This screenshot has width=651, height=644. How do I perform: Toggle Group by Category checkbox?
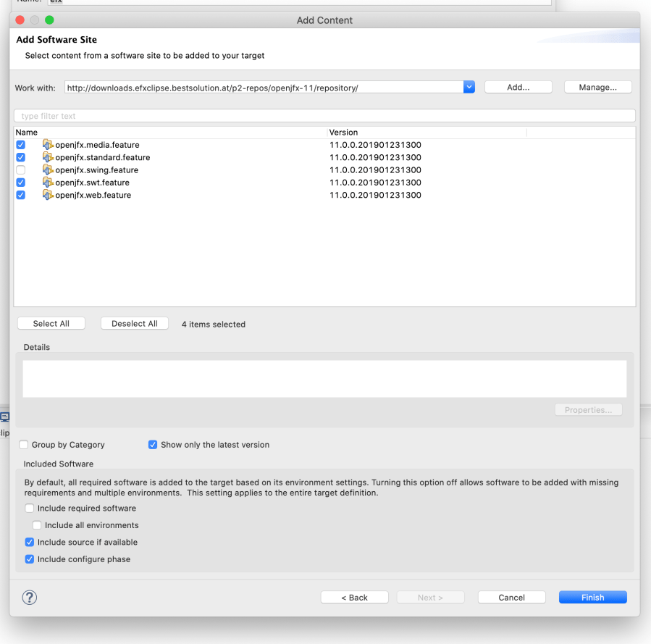[x=24, y=445]
